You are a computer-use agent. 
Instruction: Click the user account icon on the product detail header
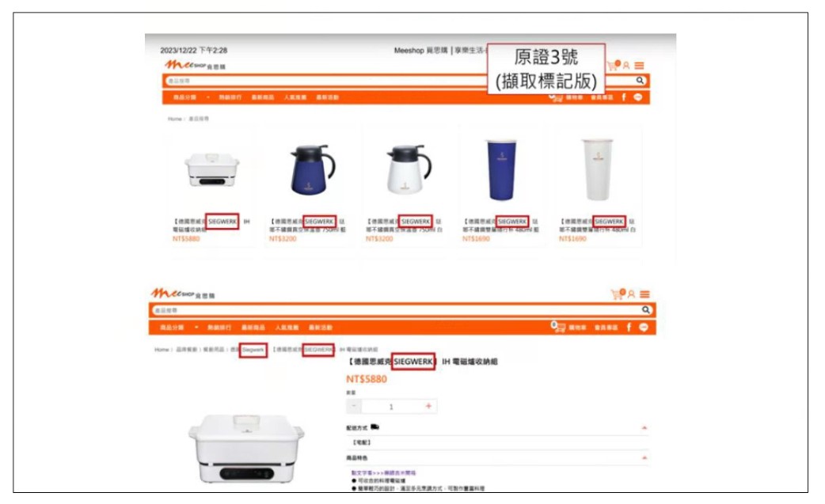point(631,294)
